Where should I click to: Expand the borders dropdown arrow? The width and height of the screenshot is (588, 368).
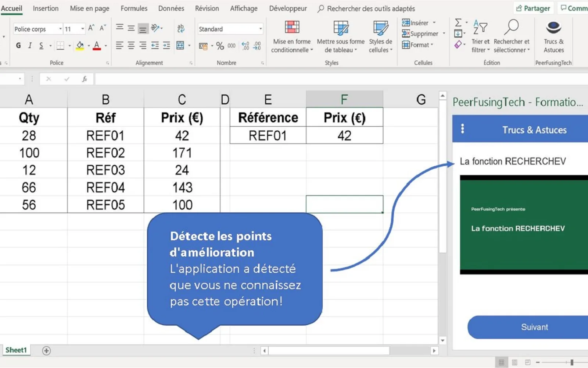tap(69, 46)
